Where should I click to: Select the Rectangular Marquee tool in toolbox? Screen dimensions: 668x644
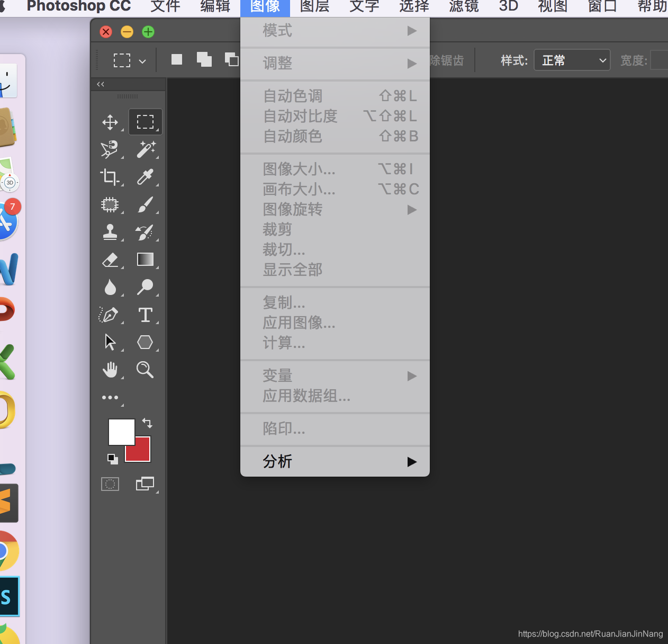pyautogui.click(x=145, y=122)
